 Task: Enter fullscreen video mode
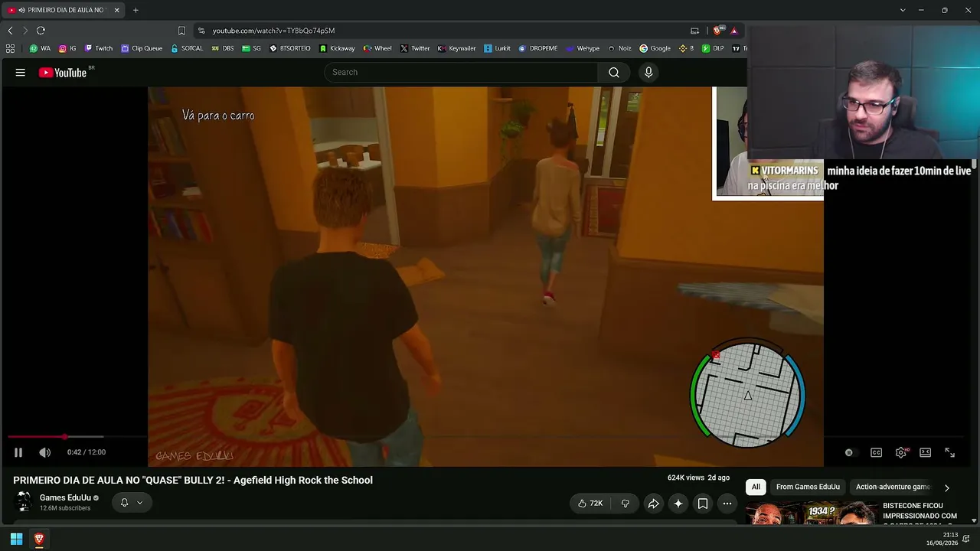(949, 452)
